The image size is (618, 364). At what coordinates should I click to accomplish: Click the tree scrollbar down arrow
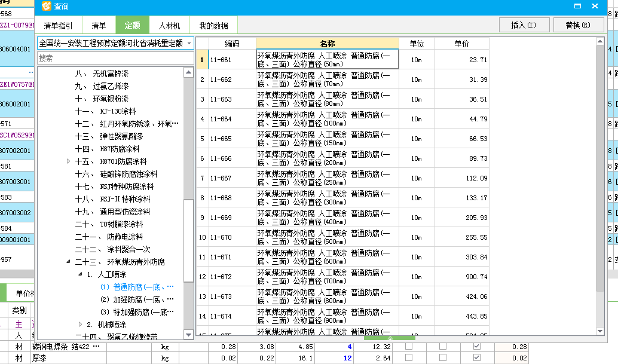[188, 335]
